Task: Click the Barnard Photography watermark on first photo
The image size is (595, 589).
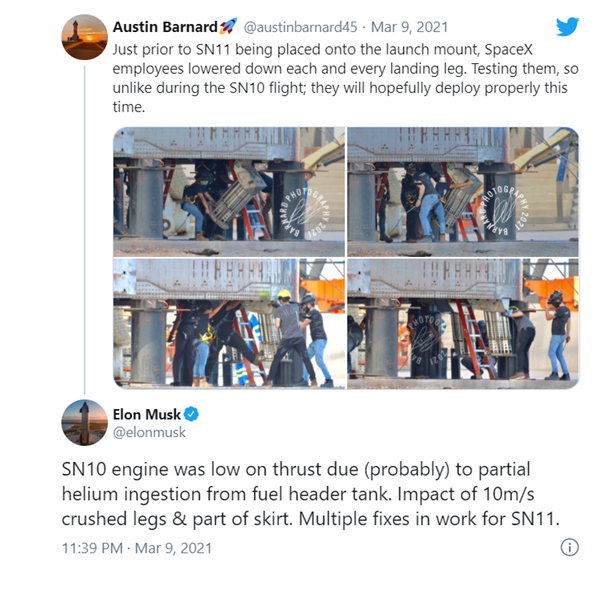Action: [304, 211]
